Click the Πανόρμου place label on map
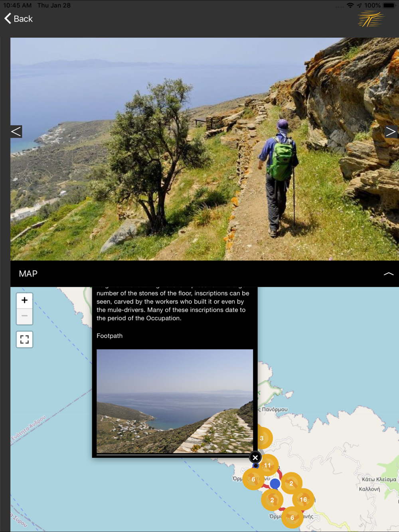This screenshot has width=399, height=532. click(275, 409)
